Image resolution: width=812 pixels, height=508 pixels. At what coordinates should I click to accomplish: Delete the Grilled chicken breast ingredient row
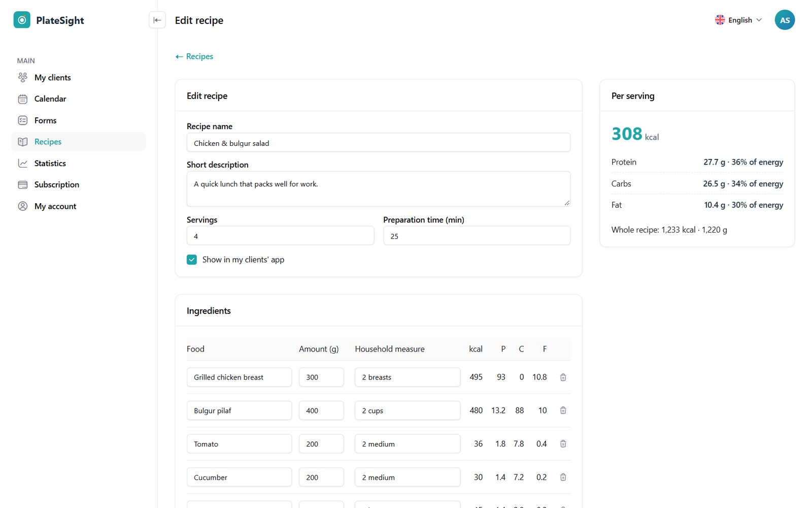tap(563, 377)
